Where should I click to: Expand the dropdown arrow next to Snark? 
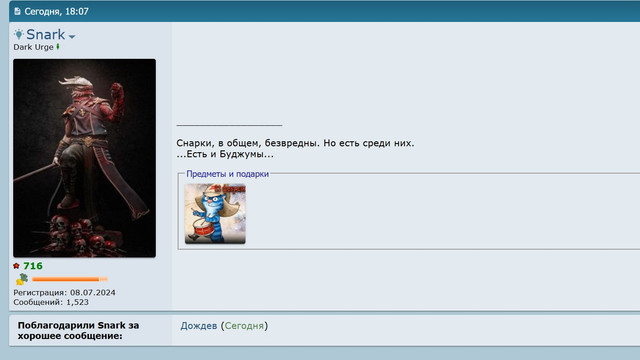pyautogui.click(x=72, y=37)
